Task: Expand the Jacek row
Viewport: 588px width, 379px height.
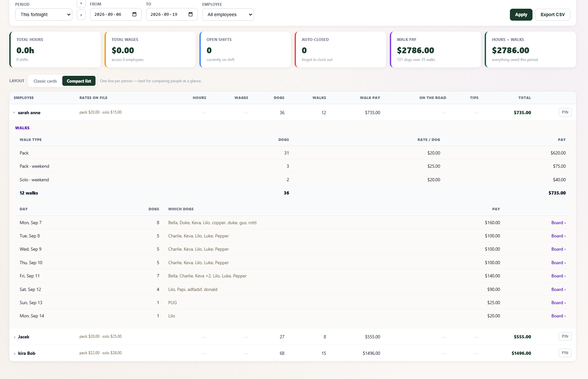Action: pyautogui.click(x=15, y=337)
